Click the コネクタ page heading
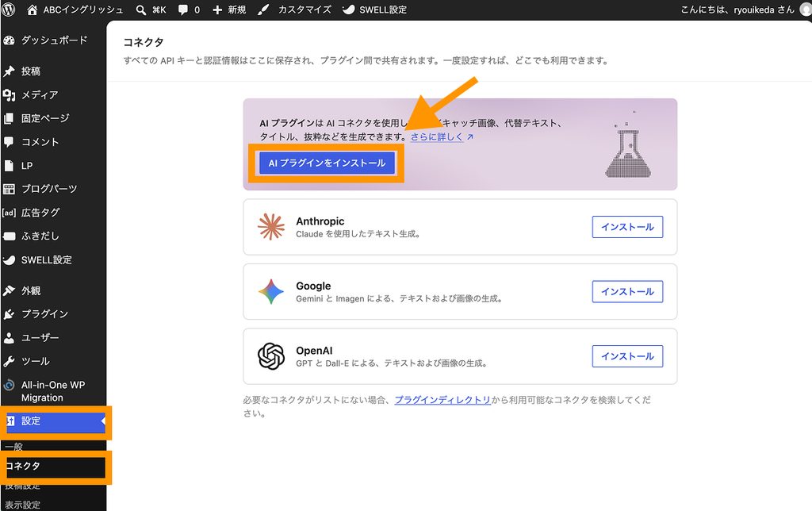Image resolution: width=812 pixels, height=511 pixels. [x=144, y=42]
